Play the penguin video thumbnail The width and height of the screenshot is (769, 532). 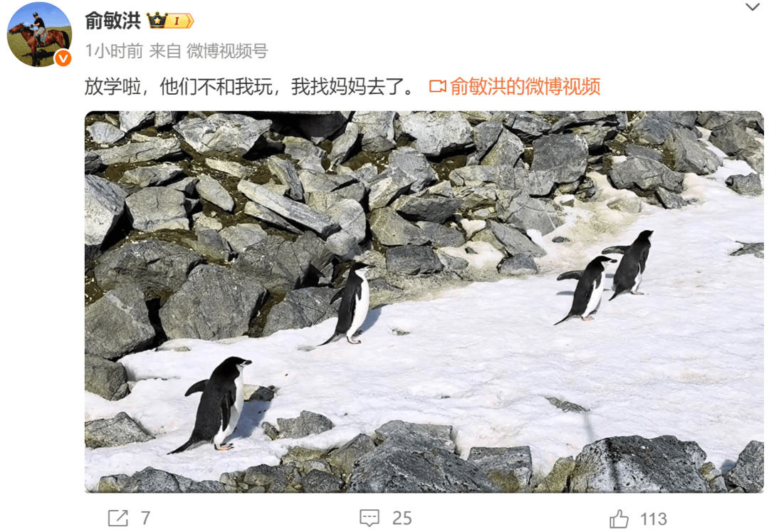424,301
